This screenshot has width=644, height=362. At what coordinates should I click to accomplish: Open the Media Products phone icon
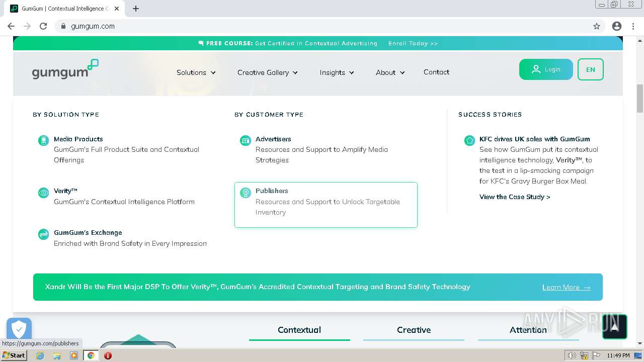tap(44, 140)
